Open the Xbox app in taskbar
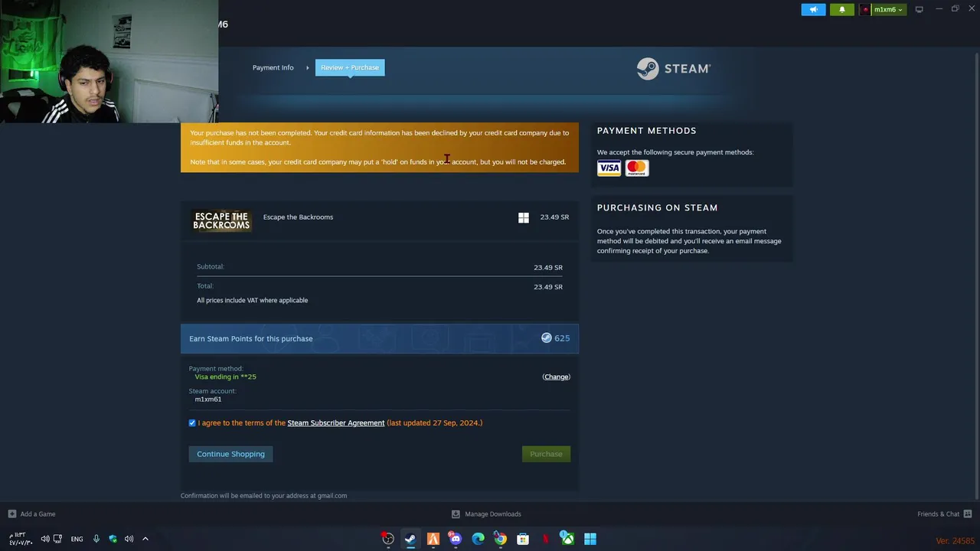The width and height of the screenshot is (980, 551). pyautogui.click(x=567, y=539)
